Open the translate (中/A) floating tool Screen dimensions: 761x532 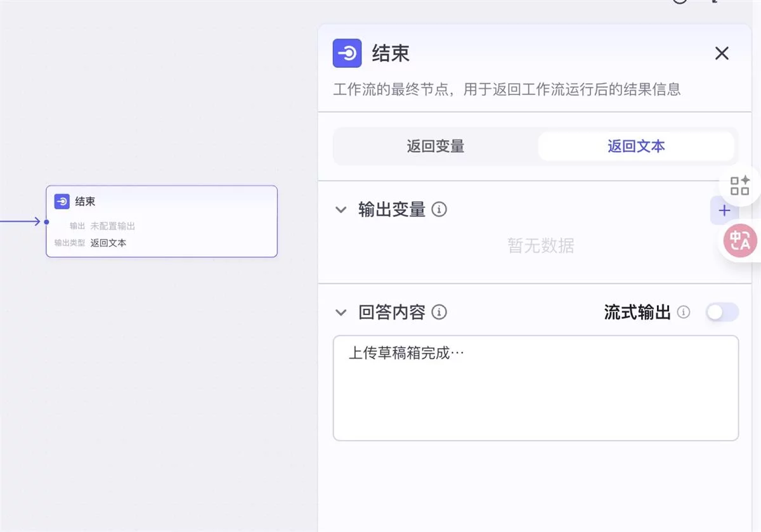[739, 241]
